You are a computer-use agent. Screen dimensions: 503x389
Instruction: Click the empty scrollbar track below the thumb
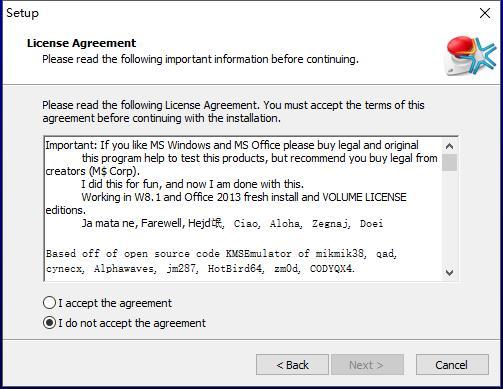point(449,218)
